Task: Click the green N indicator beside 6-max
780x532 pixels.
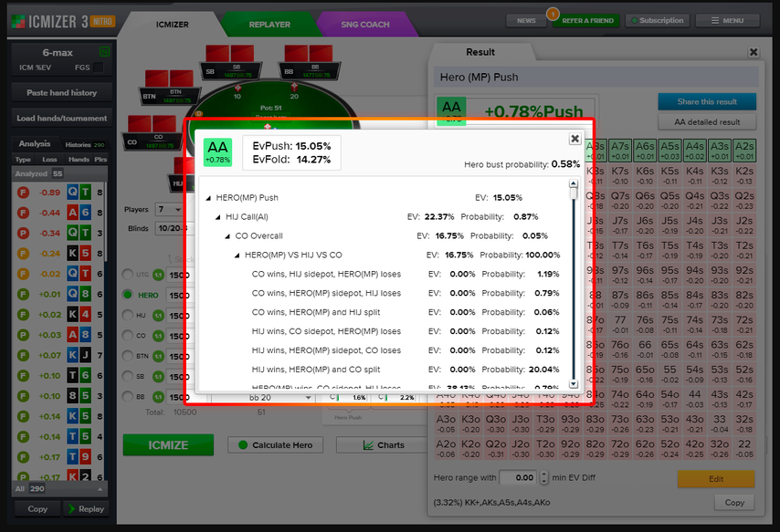Action: coord(104,52)
